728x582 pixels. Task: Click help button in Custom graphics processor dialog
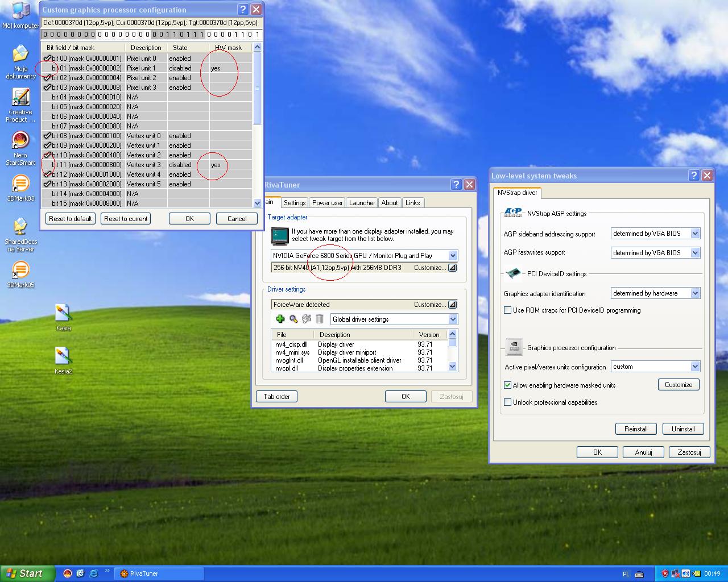coord(243,10)
